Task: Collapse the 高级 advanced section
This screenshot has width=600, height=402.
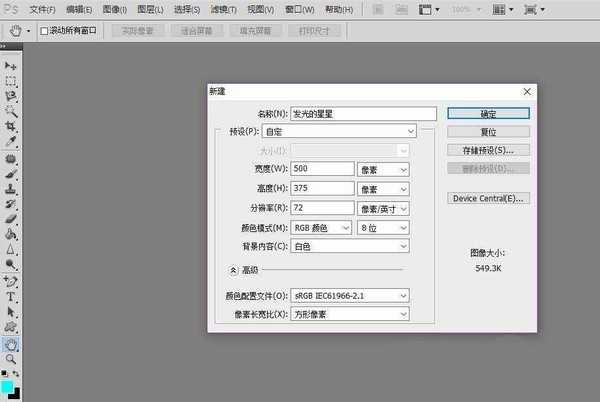Action: point(234,270)
